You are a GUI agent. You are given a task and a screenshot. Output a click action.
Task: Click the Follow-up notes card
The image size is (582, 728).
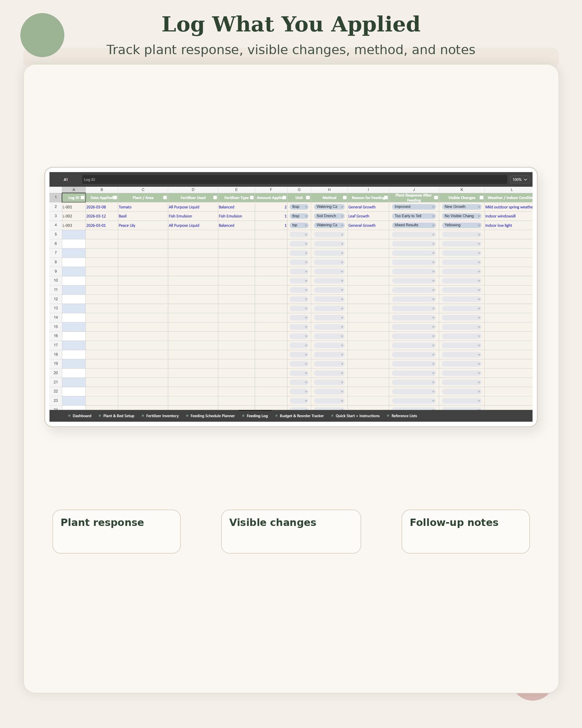[466, 531]
